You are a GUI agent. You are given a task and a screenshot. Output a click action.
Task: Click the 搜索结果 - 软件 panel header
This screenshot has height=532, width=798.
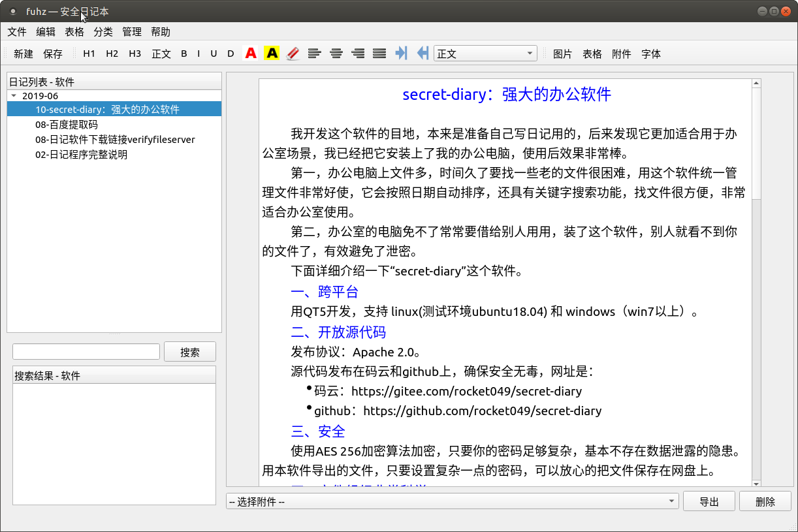click(x=114, y=375)
